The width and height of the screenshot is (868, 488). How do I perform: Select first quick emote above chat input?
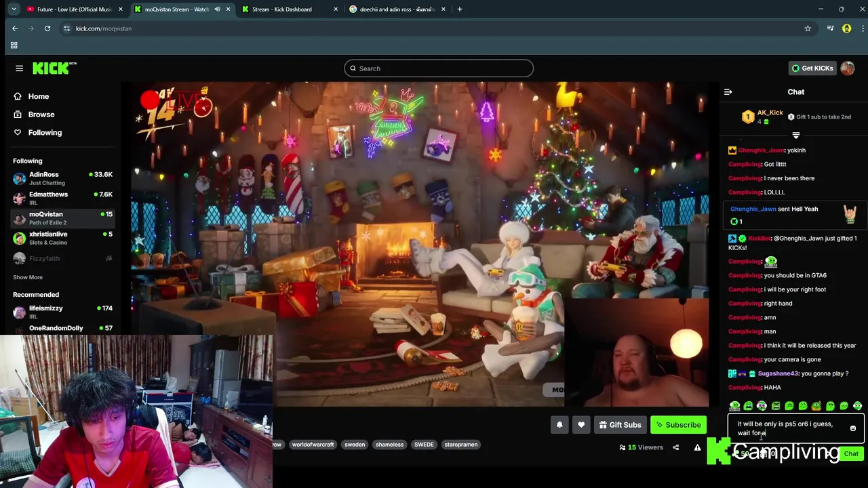[734, 406]
